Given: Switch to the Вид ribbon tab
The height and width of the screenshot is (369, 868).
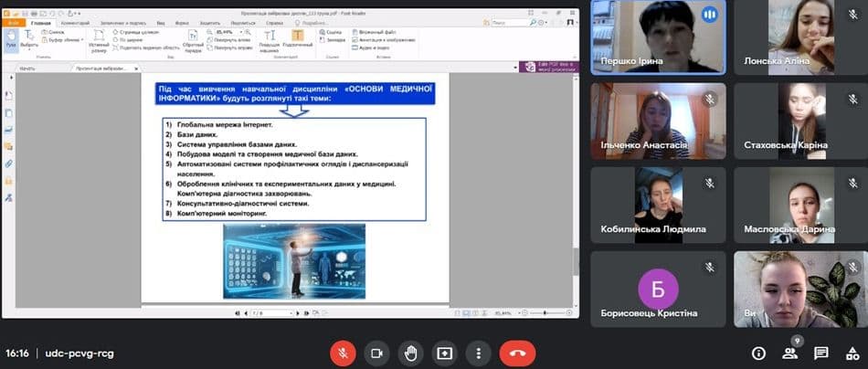Looking at the screenshot, I should point(161,23).
